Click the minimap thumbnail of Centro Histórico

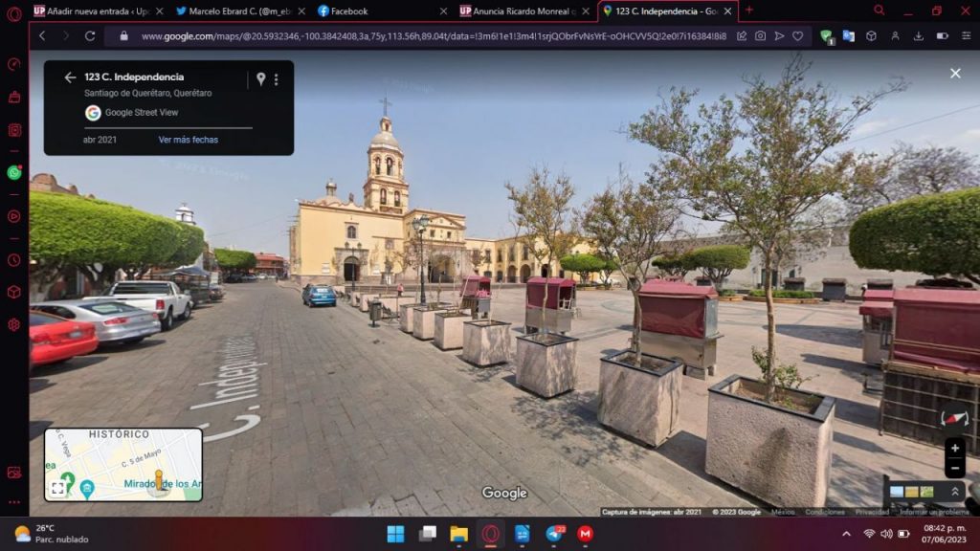pos(124,464)
